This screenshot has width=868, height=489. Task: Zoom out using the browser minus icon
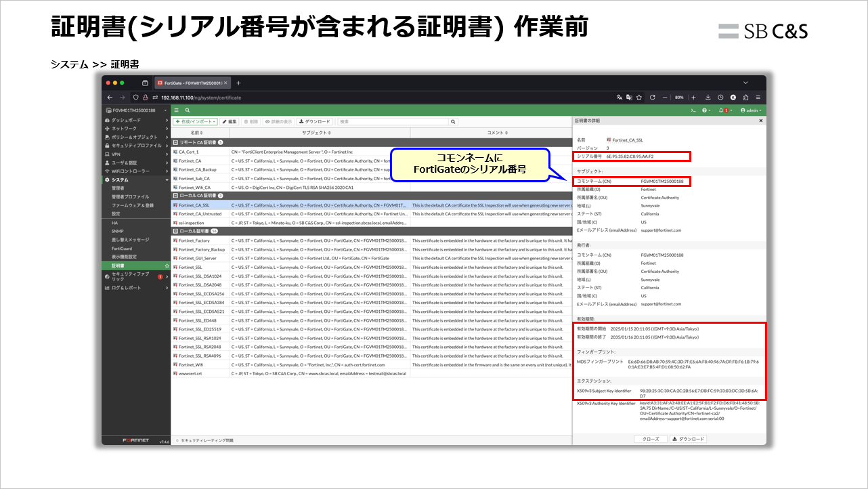665,97
